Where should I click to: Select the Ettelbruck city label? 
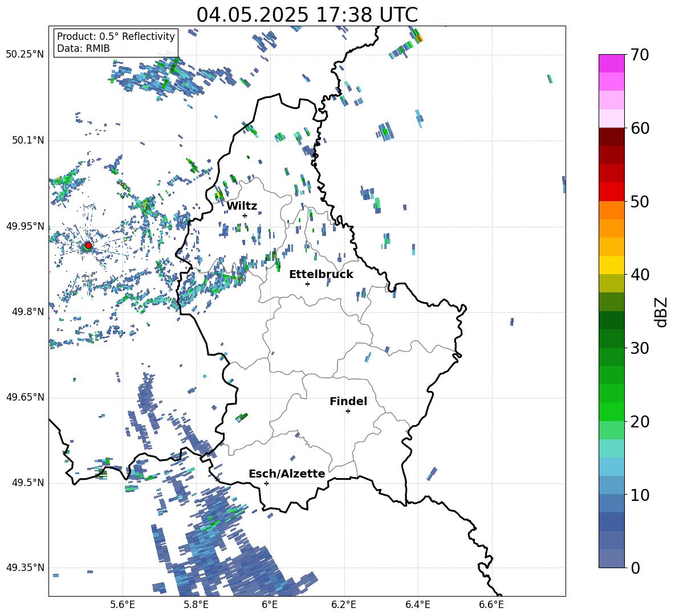tap(321, 275)
